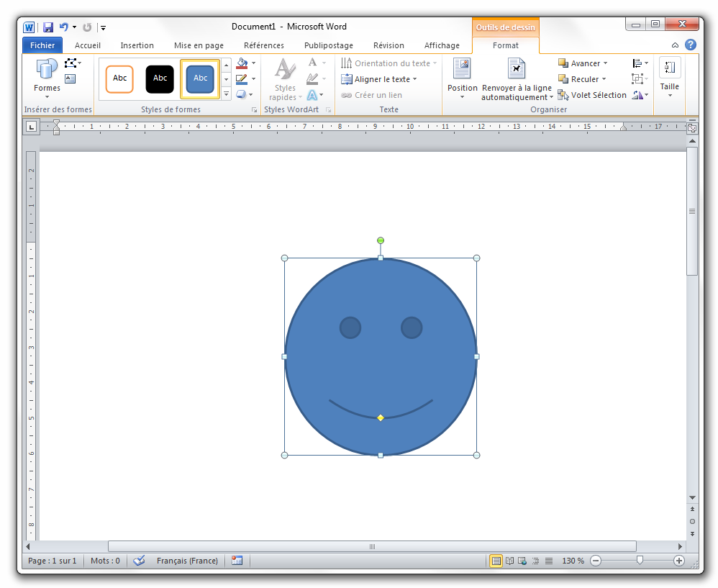The image size is (718, 588).
Task: Apply the black Abc shape style
Action: 160,78
